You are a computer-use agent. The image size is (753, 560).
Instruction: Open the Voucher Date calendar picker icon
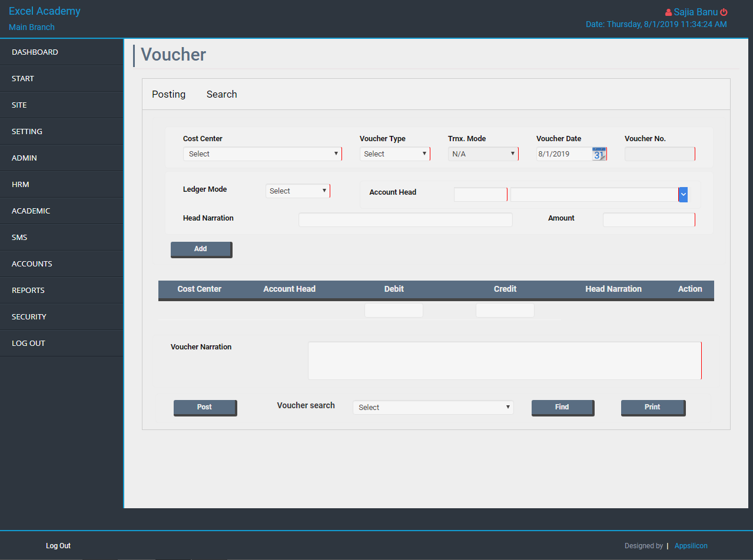pos(599,154)
